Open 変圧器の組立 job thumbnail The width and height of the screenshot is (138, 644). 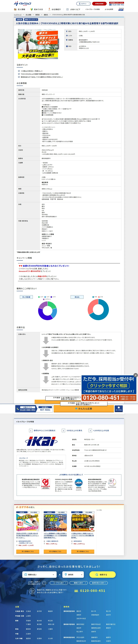55,523
